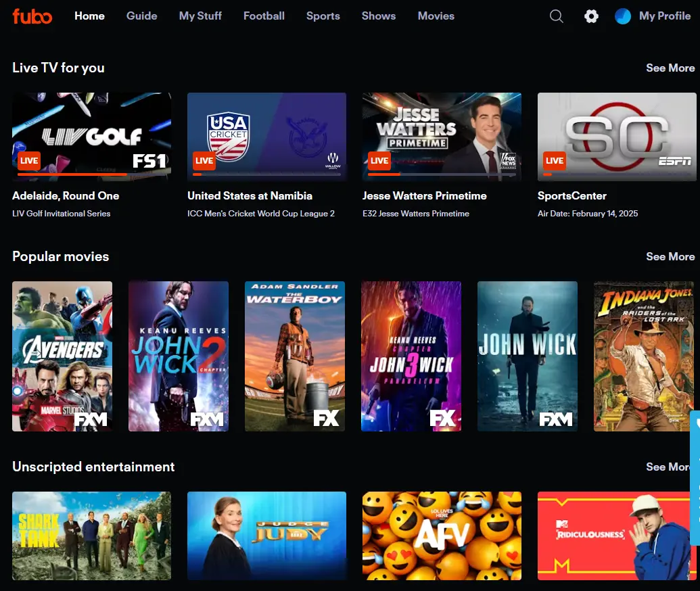Click 'E32 Jesse Watters Primetime' subtitle
The image size is (700, 591).
tap(416, 214)
